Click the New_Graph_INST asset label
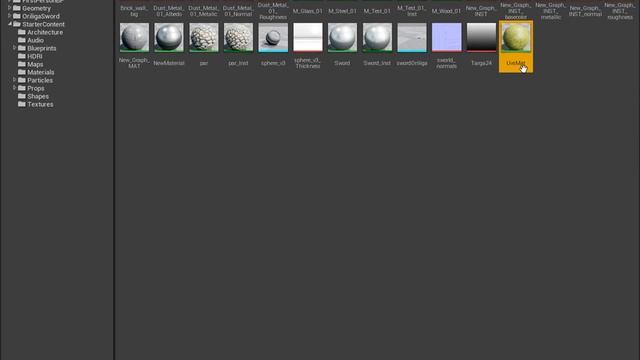The image size is (640, 360). click(x=481, y=11)
